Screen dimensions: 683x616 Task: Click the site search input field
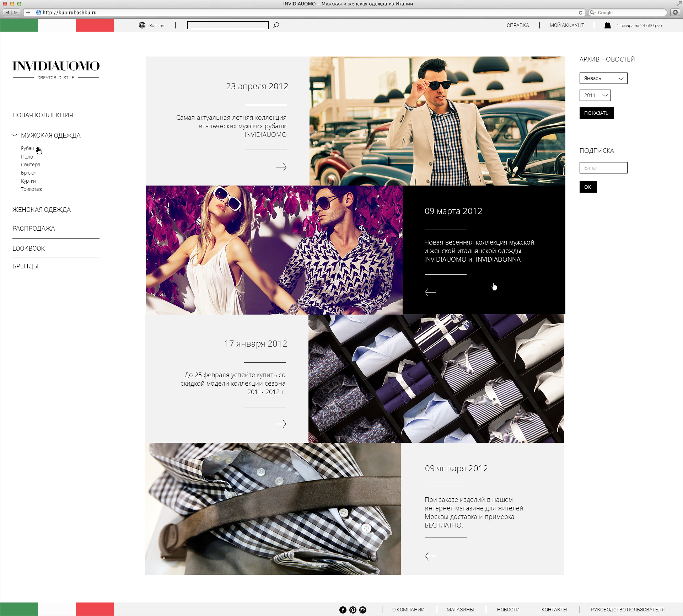(228, 25)
